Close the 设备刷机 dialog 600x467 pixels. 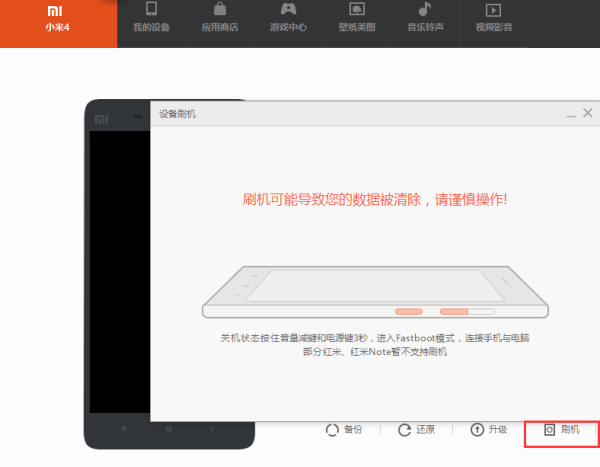[588, 113]
